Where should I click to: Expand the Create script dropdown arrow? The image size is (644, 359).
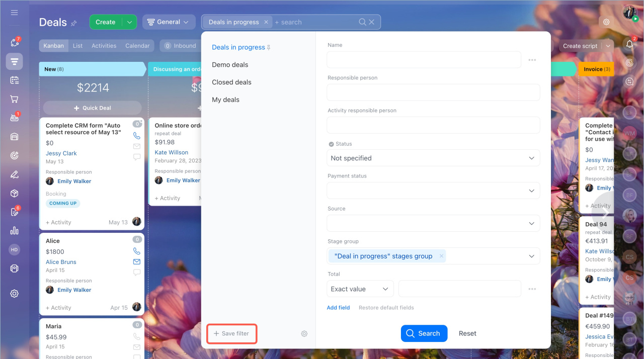coord(608,46)
